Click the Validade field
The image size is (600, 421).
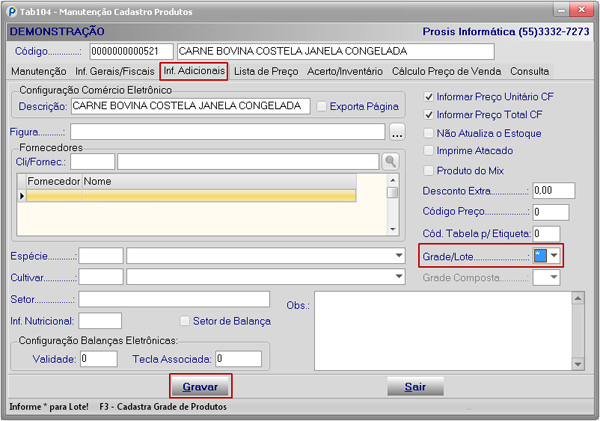99,359
